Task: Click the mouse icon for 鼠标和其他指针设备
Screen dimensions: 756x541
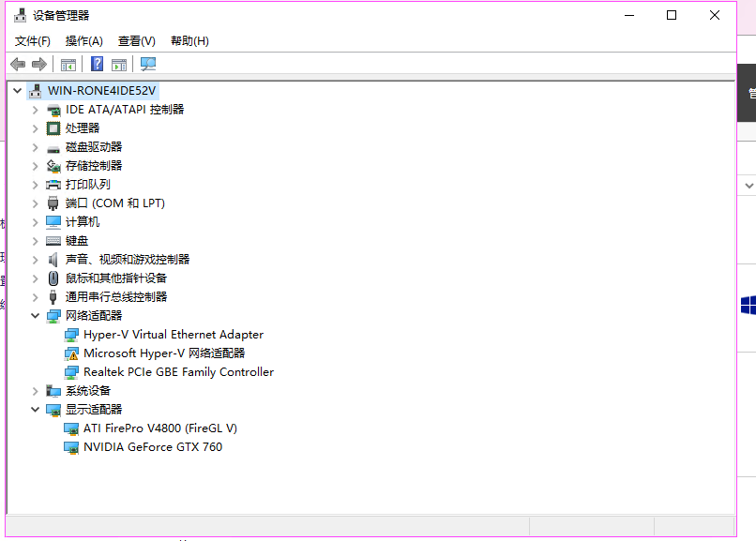Action: pyautogui.click(x=53, y=278)
